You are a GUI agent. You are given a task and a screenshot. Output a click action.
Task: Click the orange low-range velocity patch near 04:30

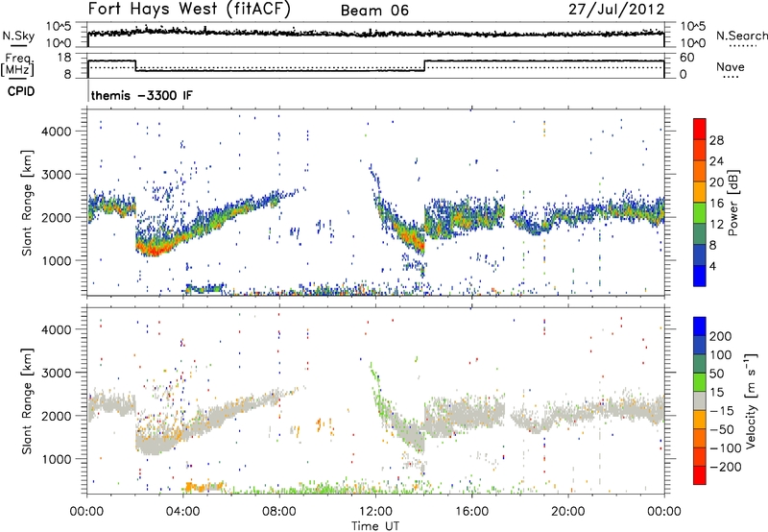point(202,487)
